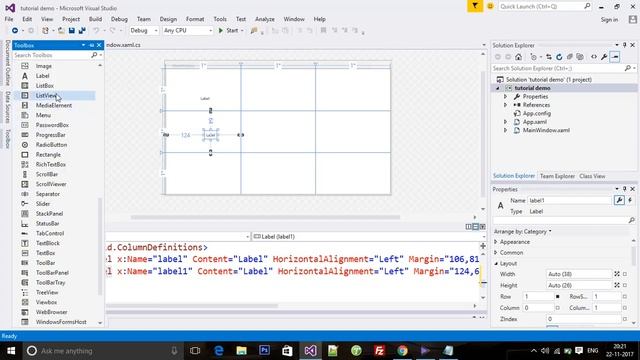
Task: Show event handlers lightning icon
Action: coord(630,200)
